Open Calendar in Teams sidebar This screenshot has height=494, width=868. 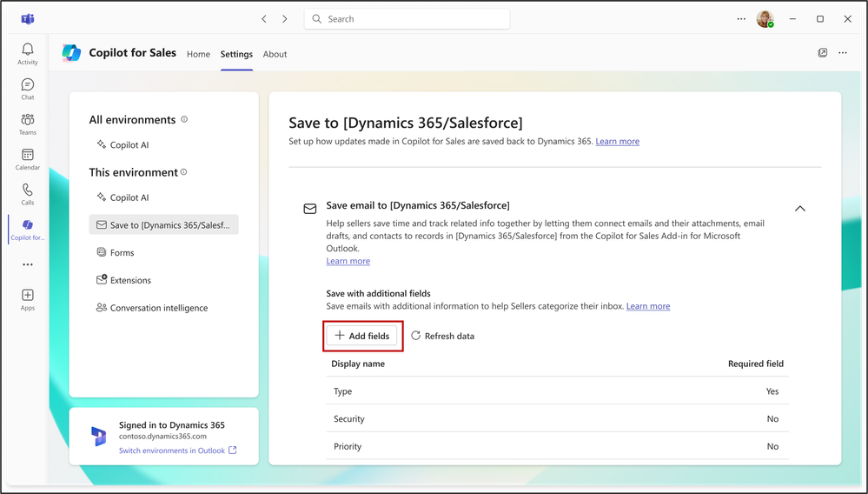tap(27, 159)
